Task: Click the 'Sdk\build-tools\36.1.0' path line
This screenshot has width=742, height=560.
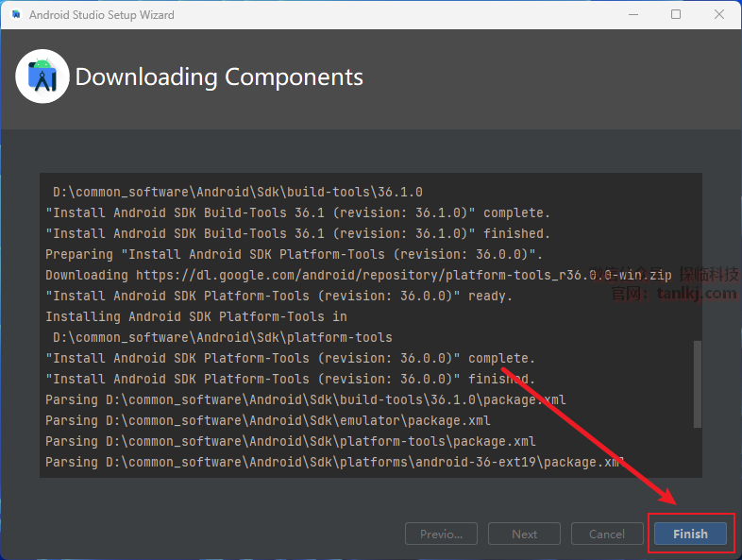Action: click(238, 192)
